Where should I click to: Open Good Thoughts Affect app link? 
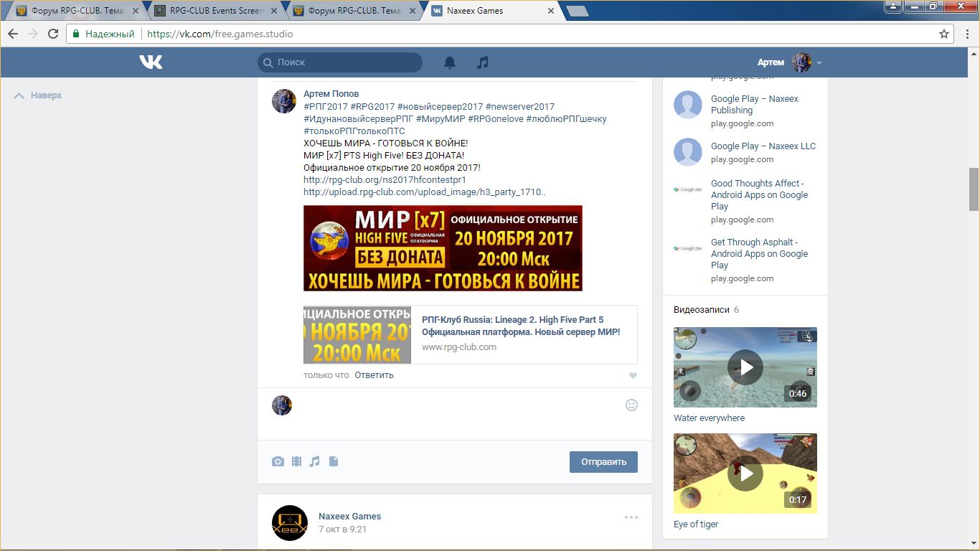pyautogui.click(x=760, y=195)
